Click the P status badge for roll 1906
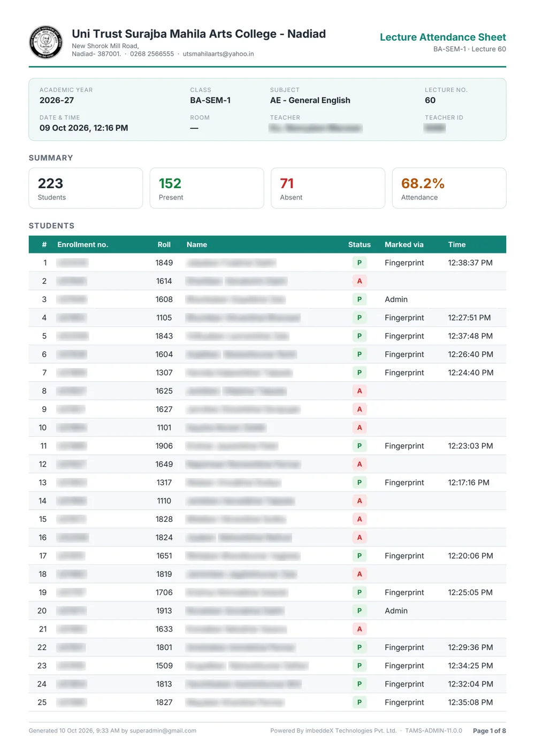Viewport: 535px width, 756px height. click(x=360, y=446)
